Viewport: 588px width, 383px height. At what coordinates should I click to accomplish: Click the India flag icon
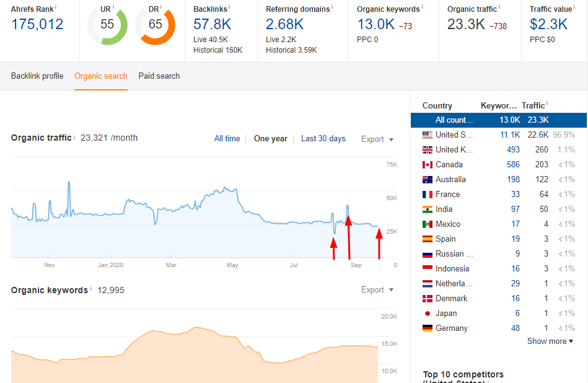click(x=428, y=209)
